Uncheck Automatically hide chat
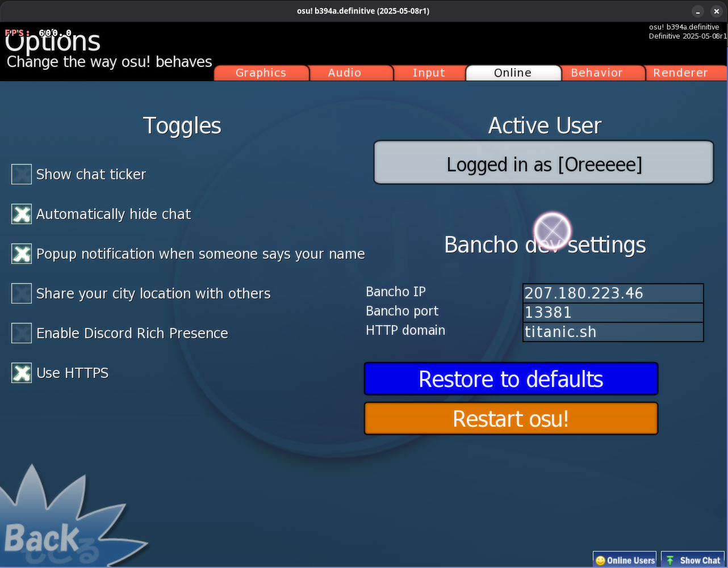728x568 pixels. [x=22, y=214]
